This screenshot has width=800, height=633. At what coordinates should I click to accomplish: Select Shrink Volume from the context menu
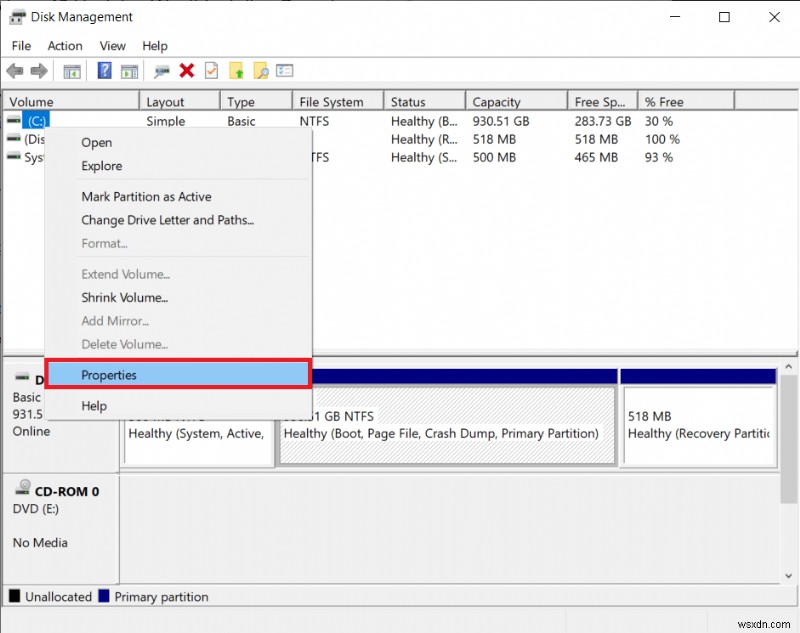(124, 297)
